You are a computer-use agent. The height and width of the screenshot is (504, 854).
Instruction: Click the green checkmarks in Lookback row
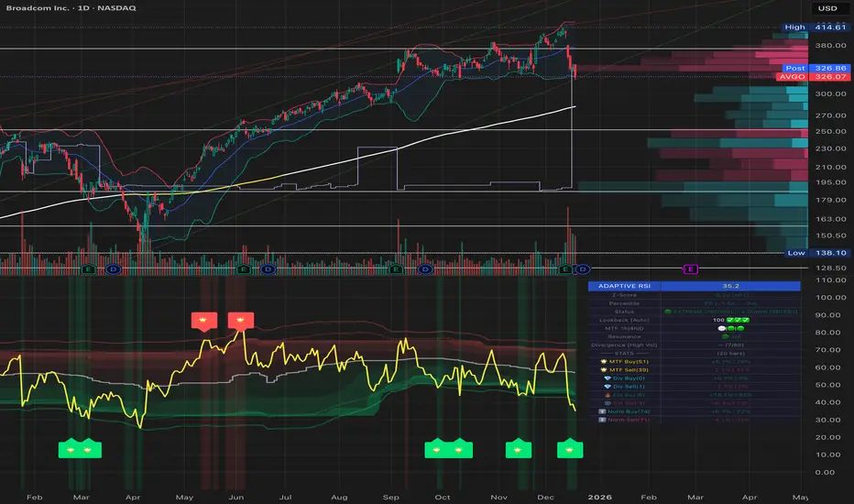738,320
